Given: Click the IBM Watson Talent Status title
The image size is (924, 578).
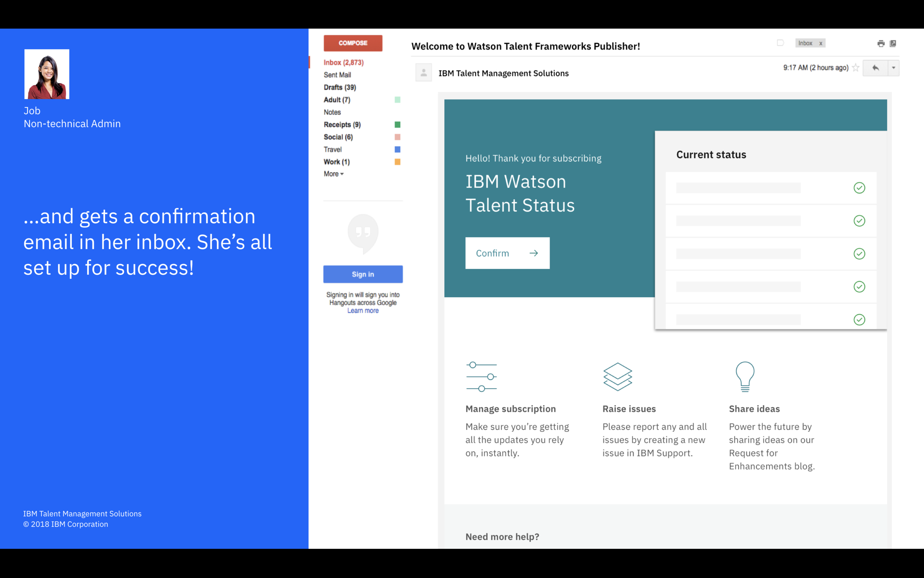Looking at the screenshot, I should (x=520, y=193).
